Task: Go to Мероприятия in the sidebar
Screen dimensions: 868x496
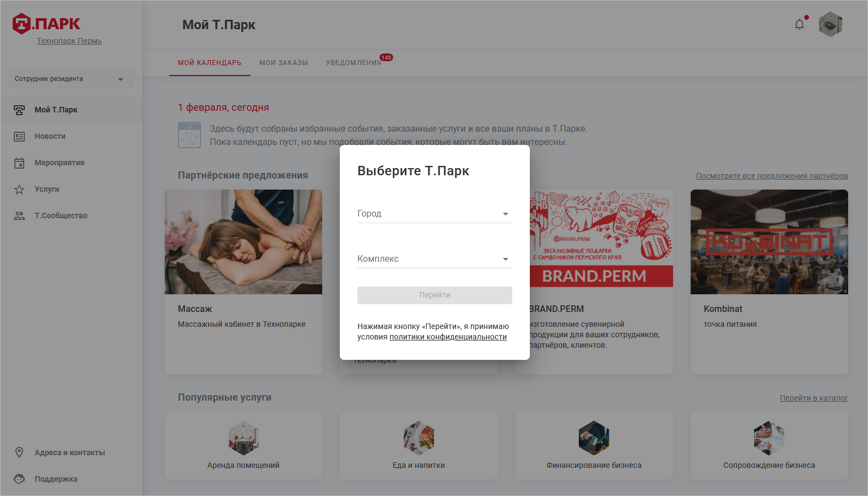Action: pos(59,163)
